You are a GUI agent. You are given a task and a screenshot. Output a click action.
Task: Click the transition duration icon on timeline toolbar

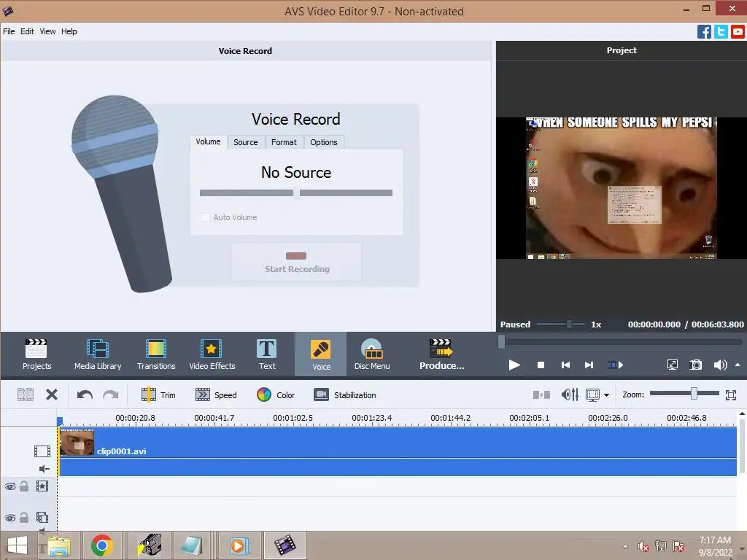[541, 394]
